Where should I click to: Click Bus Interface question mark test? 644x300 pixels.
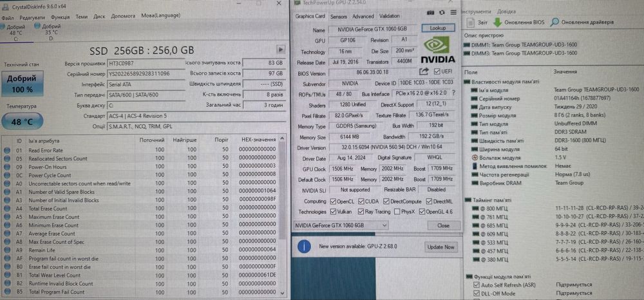click(x=453, y=93)
